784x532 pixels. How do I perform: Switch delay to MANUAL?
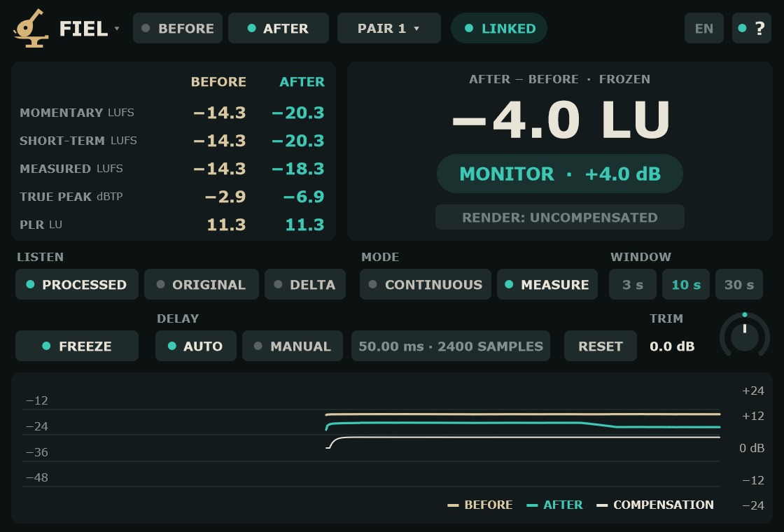tap(293, 346)
